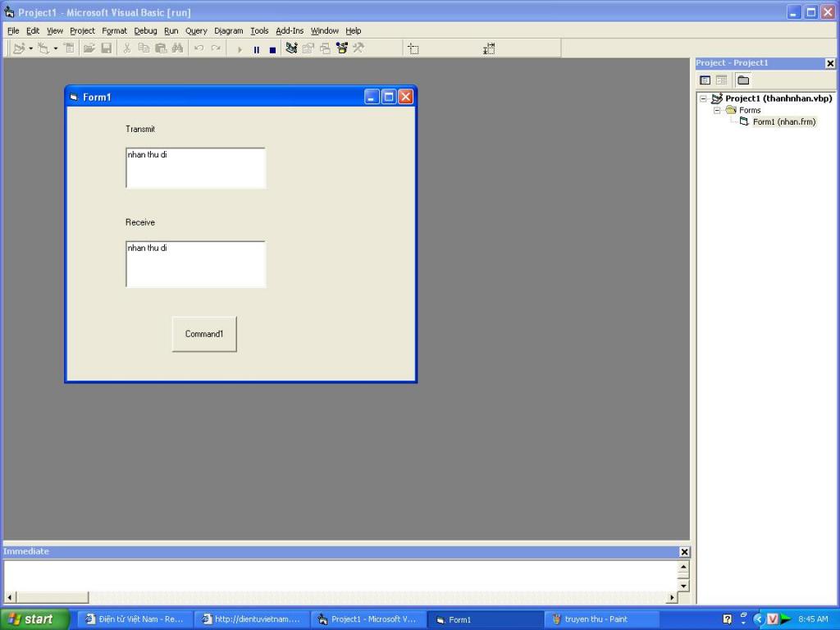Click the Add Form toolbar icon
Image resolution: width=840 pixels, height=630 pixels.
pyautogui.click(x=43, y=48)
